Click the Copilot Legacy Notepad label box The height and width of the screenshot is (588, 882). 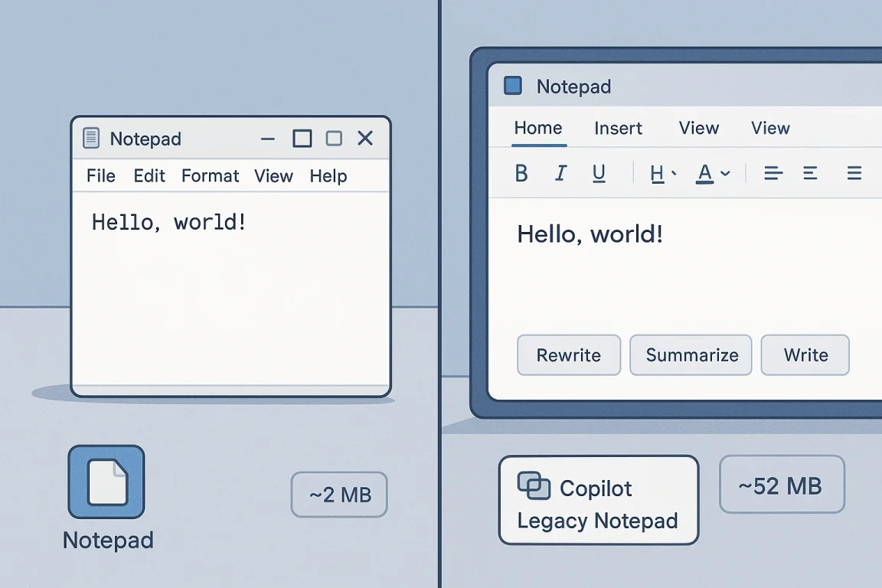[x=599, y=500]
